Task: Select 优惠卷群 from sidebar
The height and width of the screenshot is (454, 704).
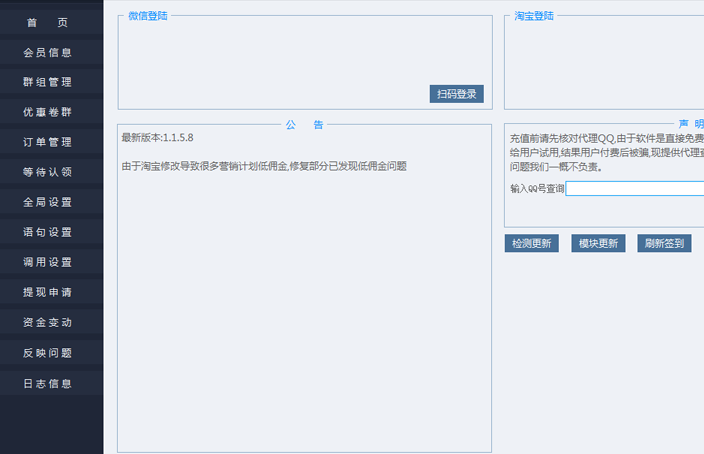Action: click(48, 112)
